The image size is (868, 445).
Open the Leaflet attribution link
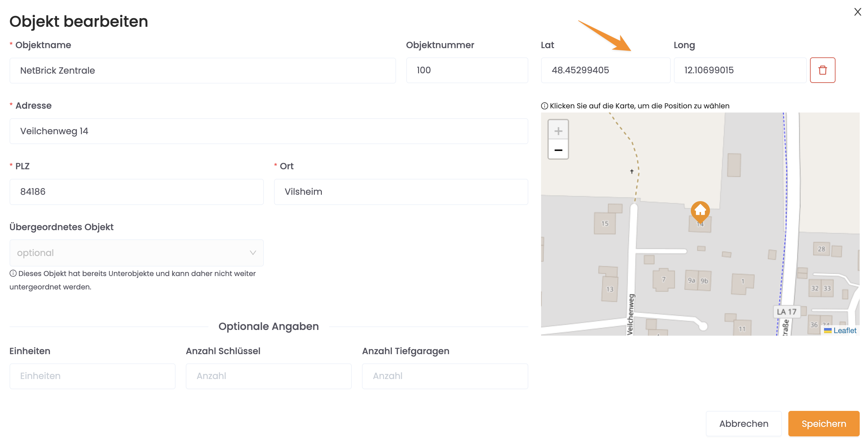click(x=844, y=330)
